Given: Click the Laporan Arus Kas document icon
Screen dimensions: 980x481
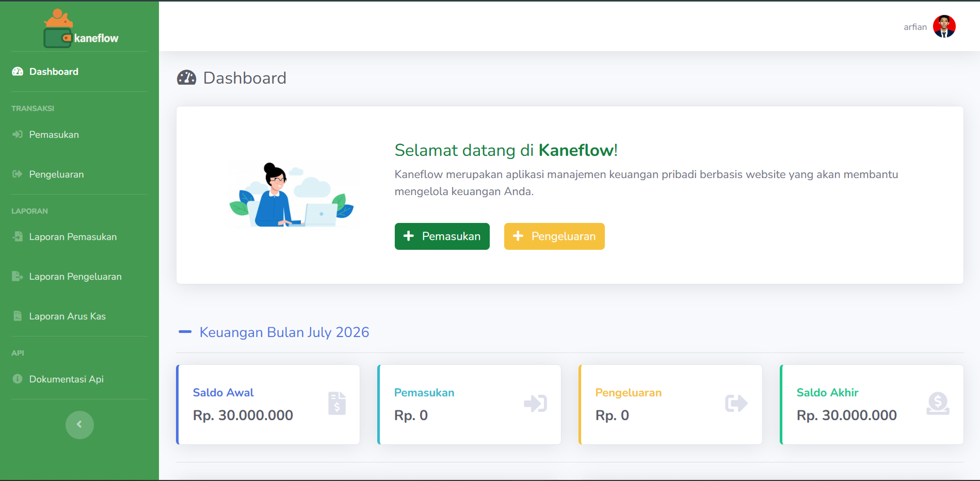Looking at the screenshot, I should tap(18, 316).
